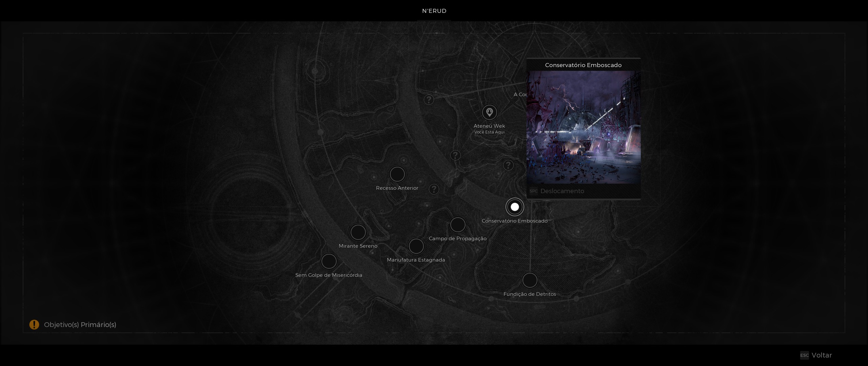
Task: Select the question mark beside the preview image
Action: (x=508, y=165)
